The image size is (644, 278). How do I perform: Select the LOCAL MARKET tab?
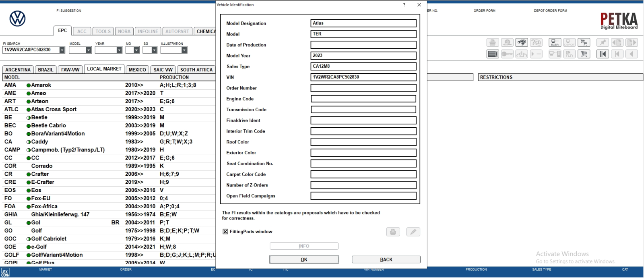pyautogui.click(x=104, y=69)
